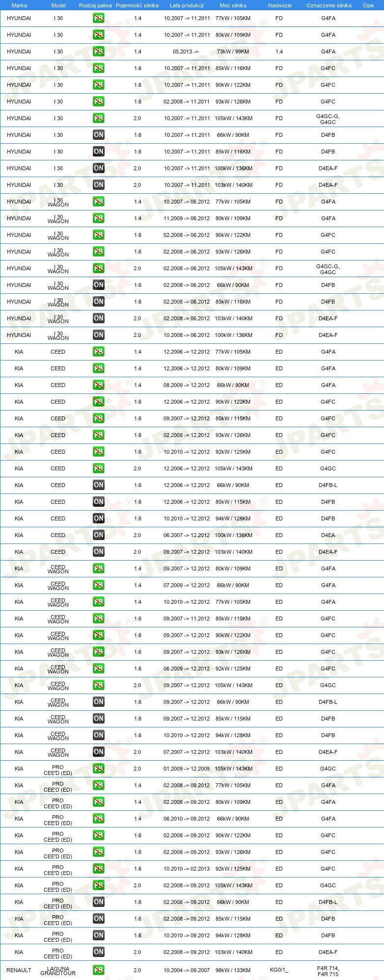Image resolution: width=384 pixels, height=980 pixels.
Task: Click PB icon in 02.2008 -> 12.2012 93kW row
Action: [99, 435]
